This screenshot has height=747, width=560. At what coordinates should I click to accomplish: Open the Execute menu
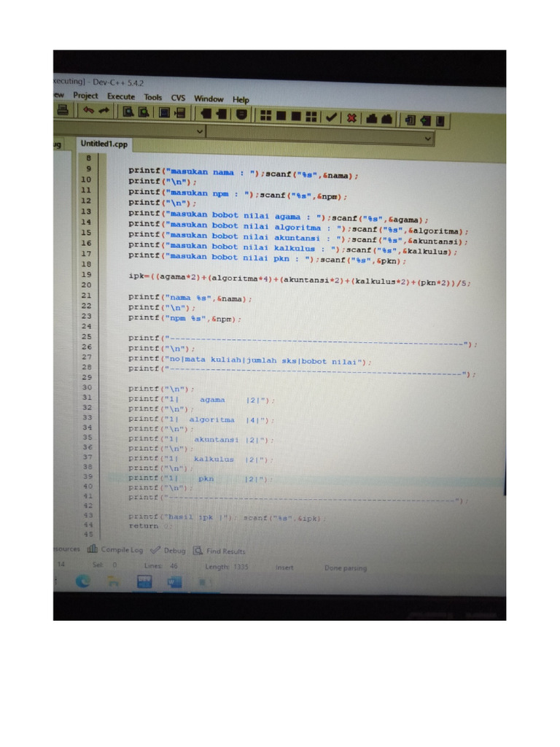tap(121, 96)
